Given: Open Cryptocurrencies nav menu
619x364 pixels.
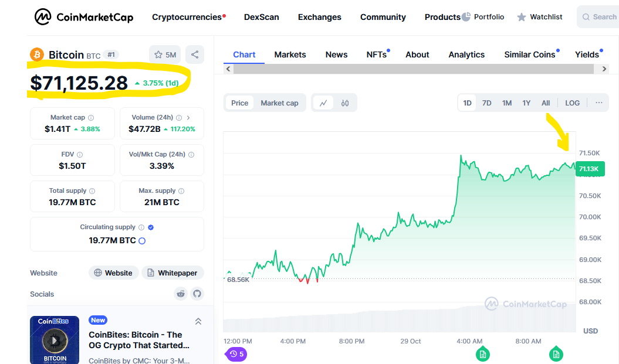Looking at the screenshot, I should [x=187, y=17].
